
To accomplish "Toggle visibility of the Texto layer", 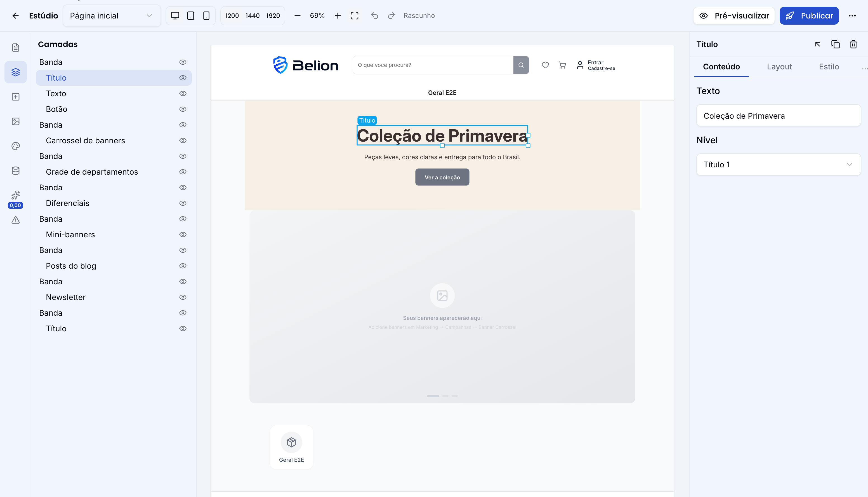I will tap(183, 93).
